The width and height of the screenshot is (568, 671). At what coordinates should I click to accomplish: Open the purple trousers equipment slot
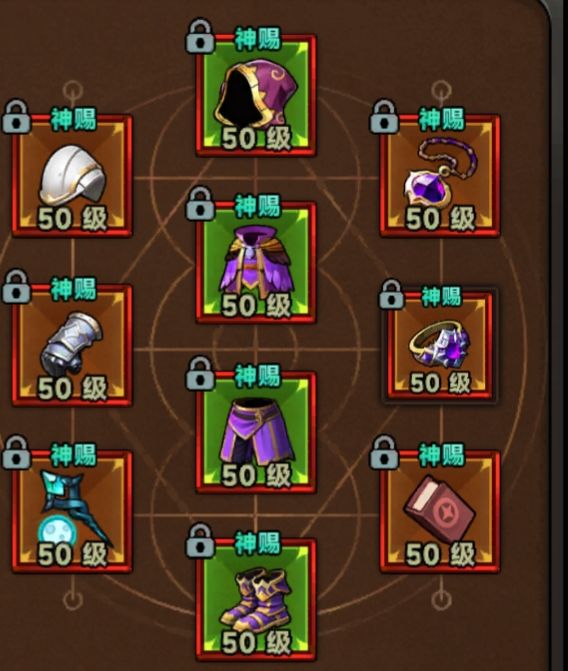click(x=256, y=433)
